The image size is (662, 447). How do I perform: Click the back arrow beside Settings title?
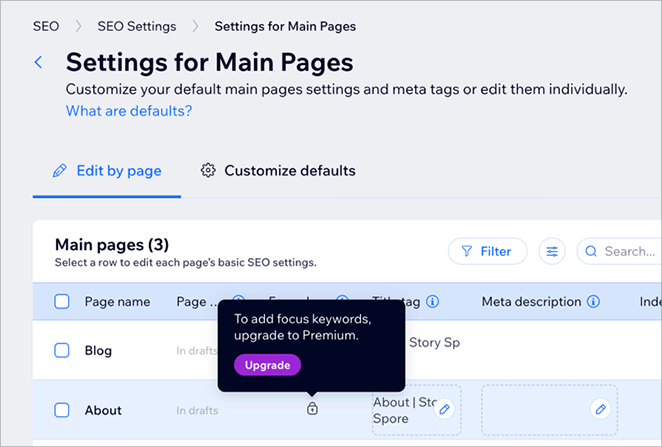pyautogui.click(x=39, y=63)
